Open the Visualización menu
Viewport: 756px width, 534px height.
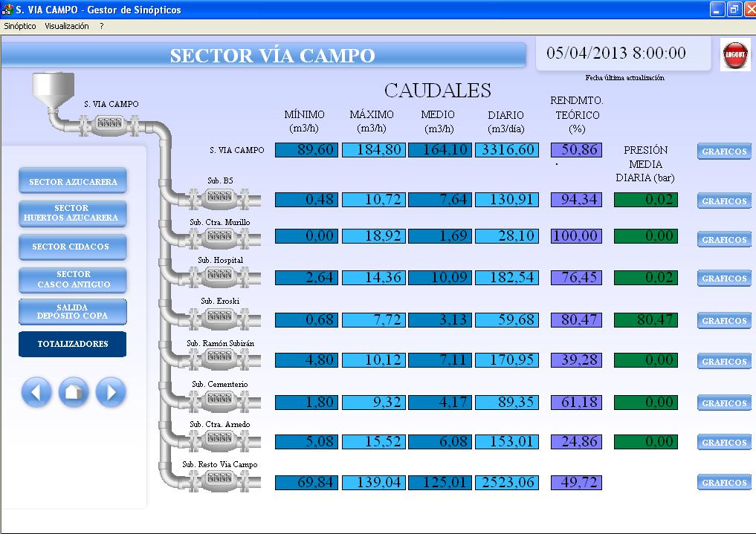(67, 26)
